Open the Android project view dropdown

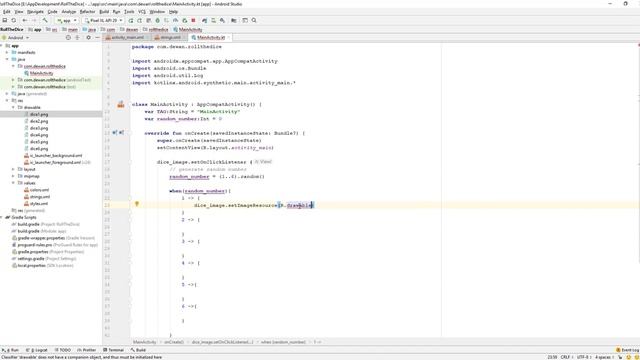[16, 38]
